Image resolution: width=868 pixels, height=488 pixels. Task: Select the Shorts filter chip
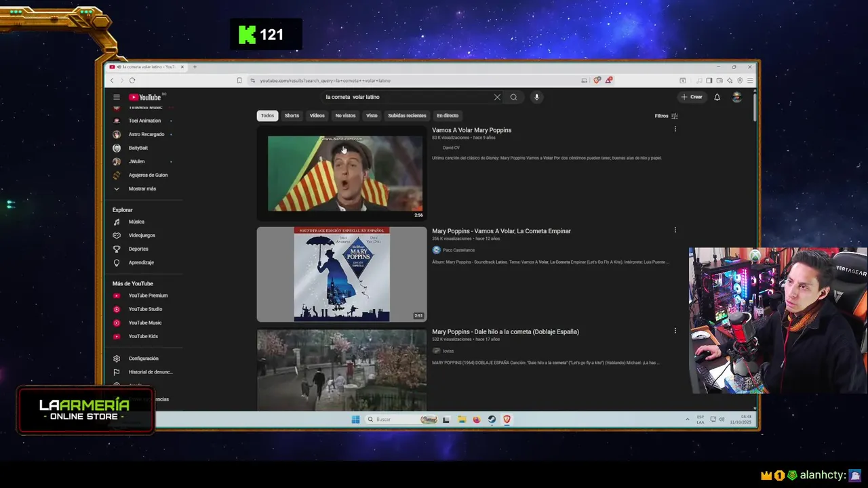point(292,115)
